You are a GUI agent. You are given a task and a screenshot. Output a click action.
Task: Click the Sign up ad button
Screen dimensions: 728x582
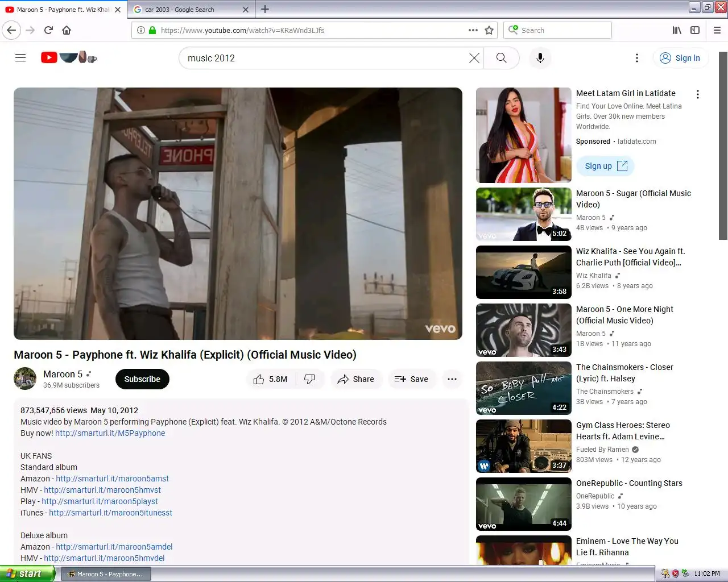(606, 166)
